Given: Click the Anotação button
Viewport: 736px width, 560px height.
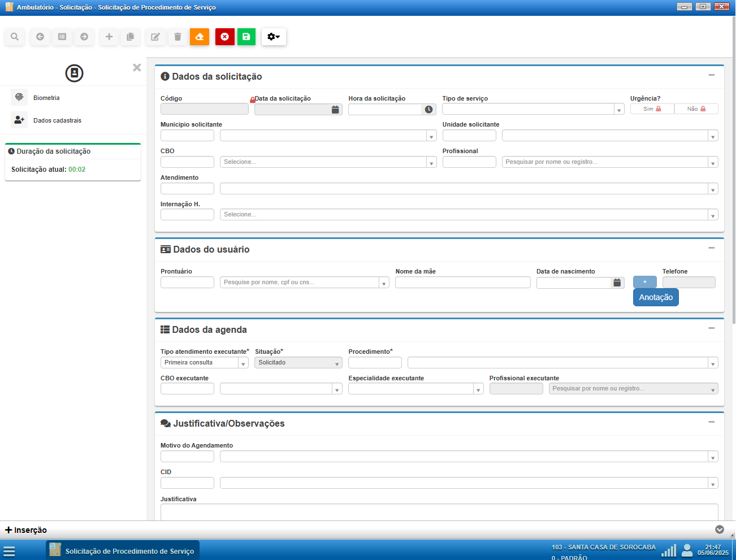Looking at the screenshot, I should click(656, 297).
